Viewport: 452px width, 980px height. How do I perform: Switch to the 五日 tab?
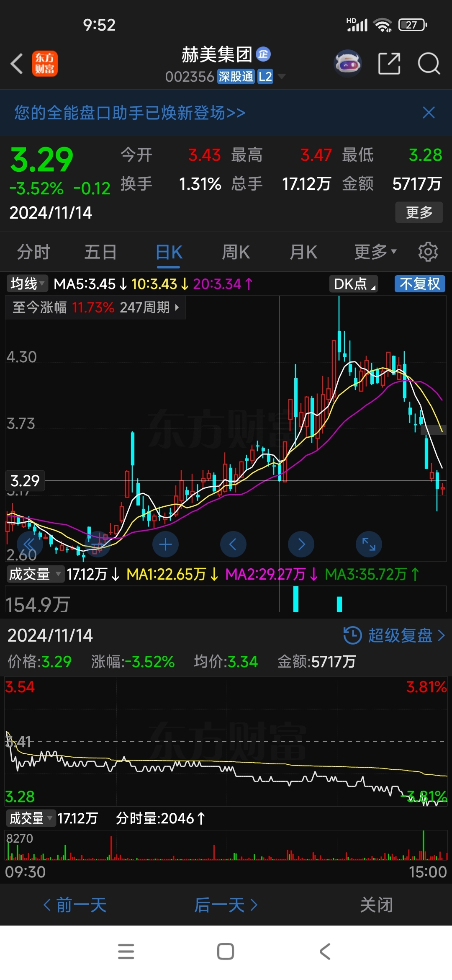tap(100, 252)
